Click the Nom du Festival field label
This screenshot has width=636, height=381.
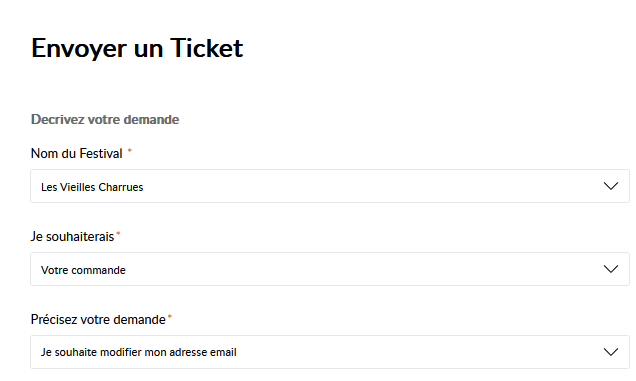[x=77, y=153]
